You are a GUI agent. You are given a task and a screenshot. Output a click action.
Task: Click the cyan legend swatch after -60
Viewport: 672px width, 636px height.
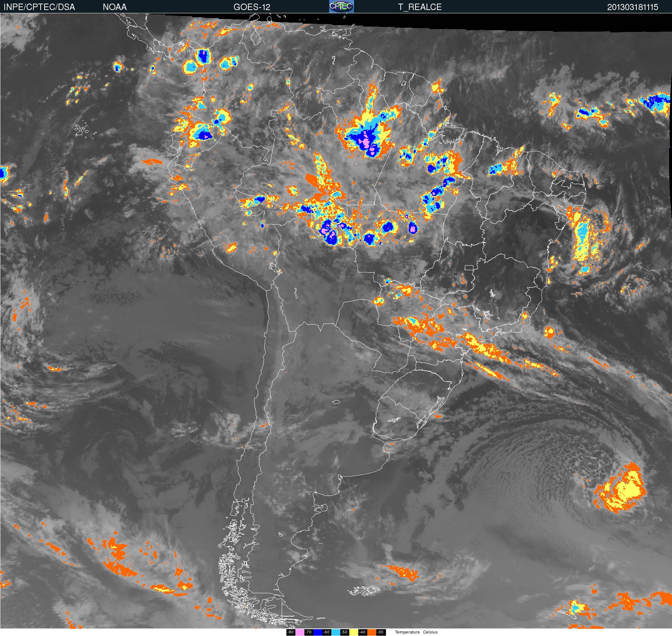pos(336,632)
